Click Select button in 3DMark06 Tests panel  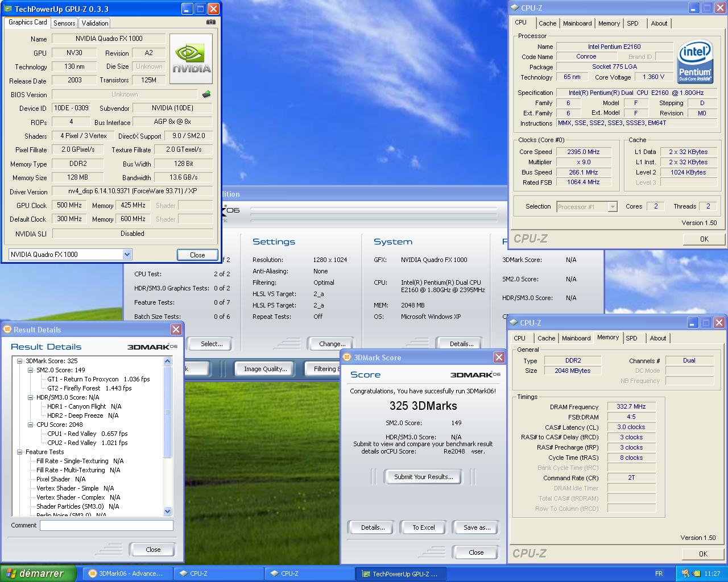click(212, 344)
